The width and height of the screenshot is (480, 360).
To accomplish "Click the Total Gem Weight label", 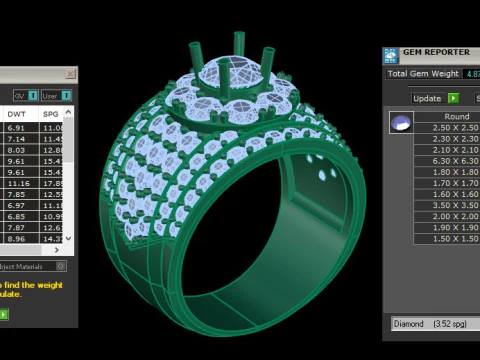I will point(423,74).
